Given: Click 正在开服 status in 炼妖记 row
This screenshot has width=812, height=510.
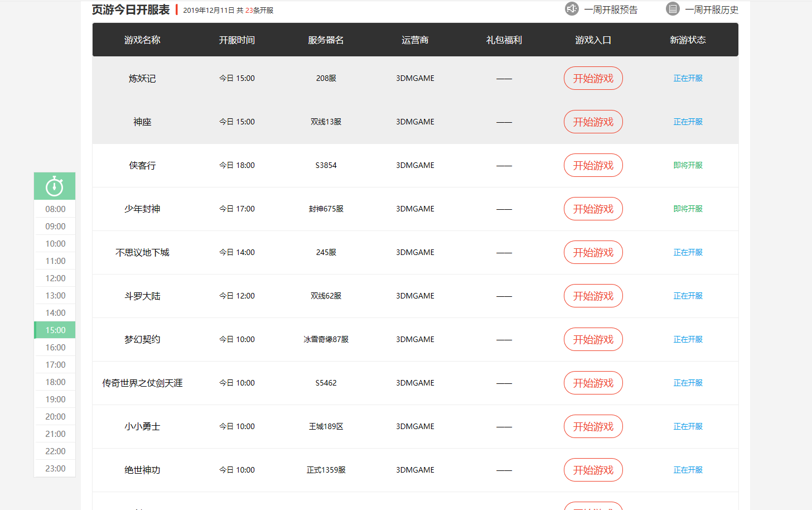Looking at the screenshot, I should pyautogui.click(x=688, y=78).
